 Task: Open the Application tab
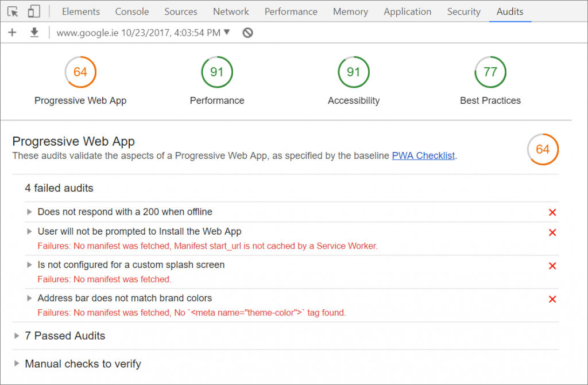(x=408, y=11)
